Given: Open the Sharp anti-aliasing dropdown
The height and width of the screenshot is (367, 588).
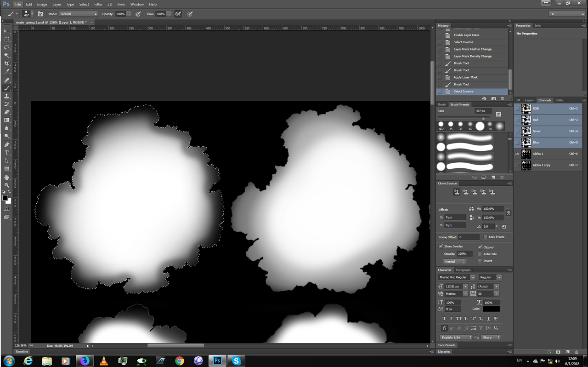Looking at the screenshot, I should pyautogui.click(x=491, y=337).
